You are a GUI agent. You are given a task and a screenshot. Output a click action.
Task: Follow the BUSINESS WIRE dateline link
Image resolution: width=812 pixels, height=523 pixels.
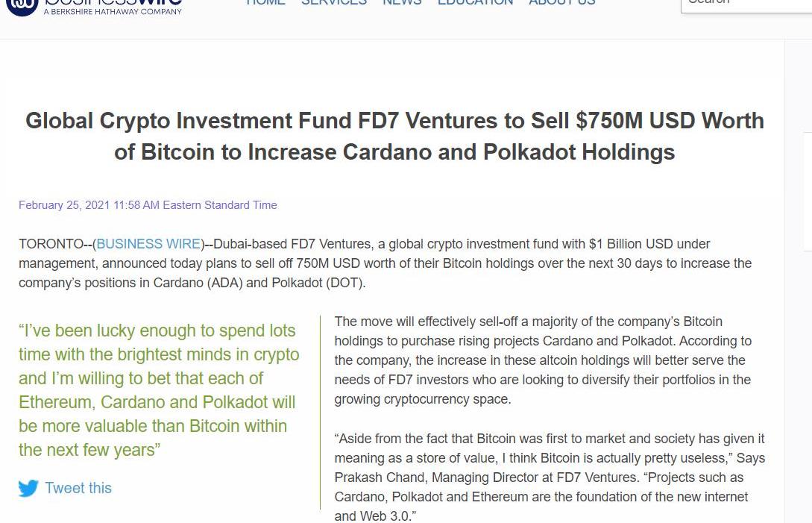coord(148,244)
